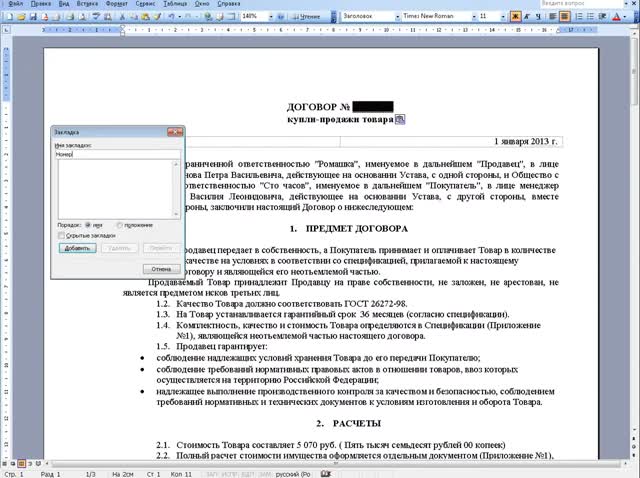The width and height of the screenshot is (640, 478).
Task: Open the Times New Roman font dropdown
Action: pyautogui.click(x=474, y=17)
